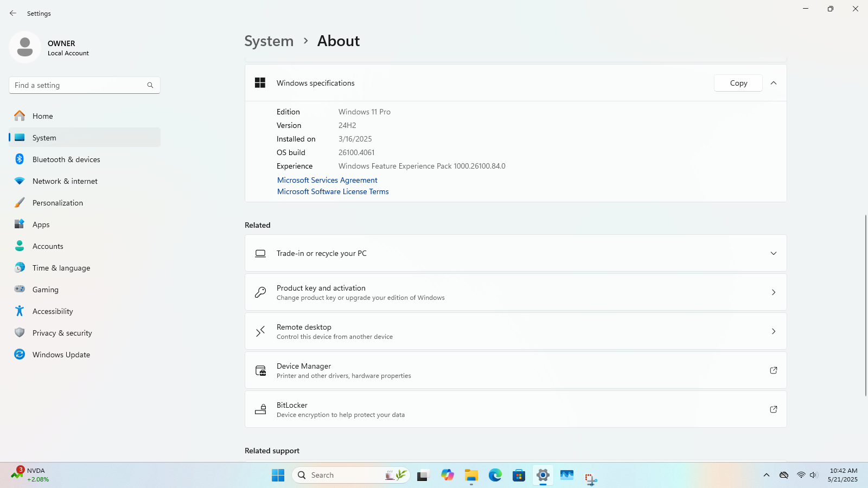The height and width of the screenshot is (488, 868).
Task: Click the Wi-Fi network tray icon
Action: click(x=801, y=476)
